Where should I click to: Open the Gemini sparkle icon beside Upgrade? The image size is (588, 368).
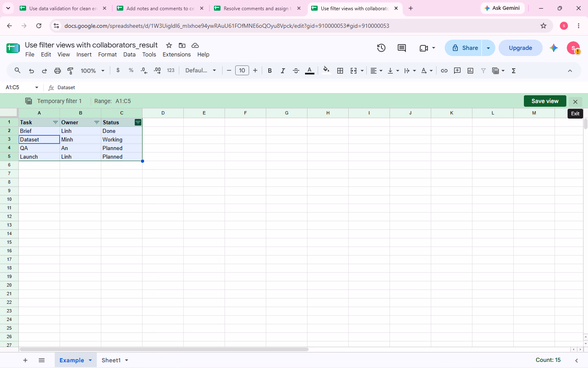tap(554, 48)
